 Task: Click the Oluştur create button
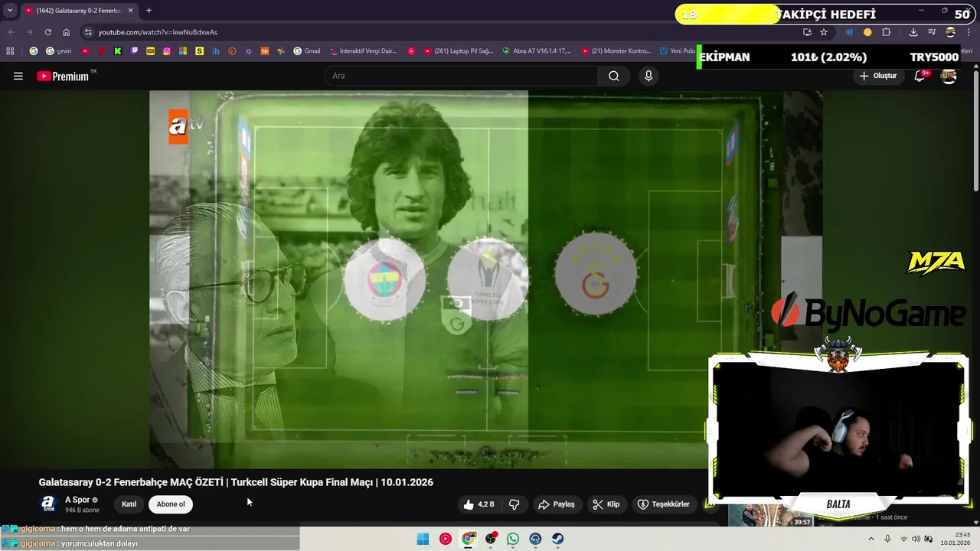(877, 76)
